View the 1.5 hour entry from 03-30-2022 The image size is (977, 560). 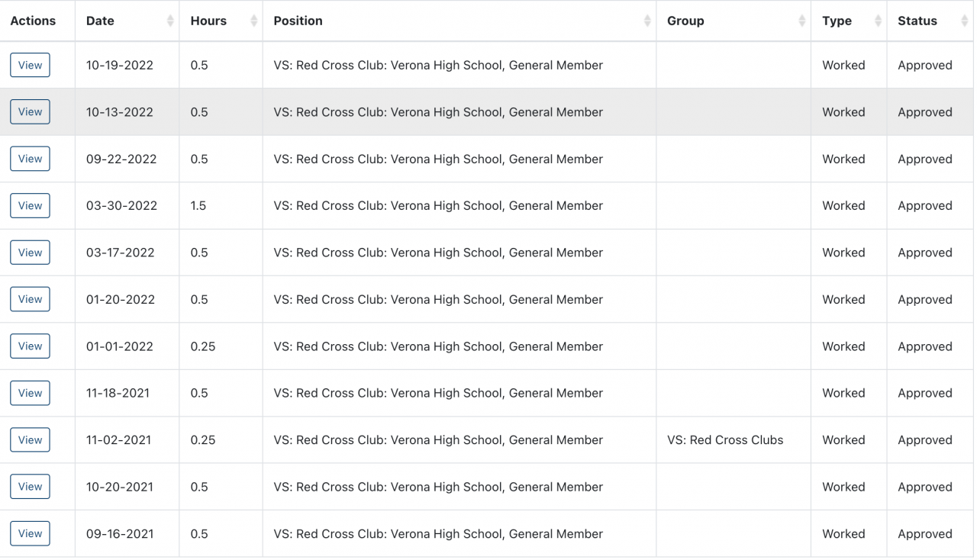[30, 206]
